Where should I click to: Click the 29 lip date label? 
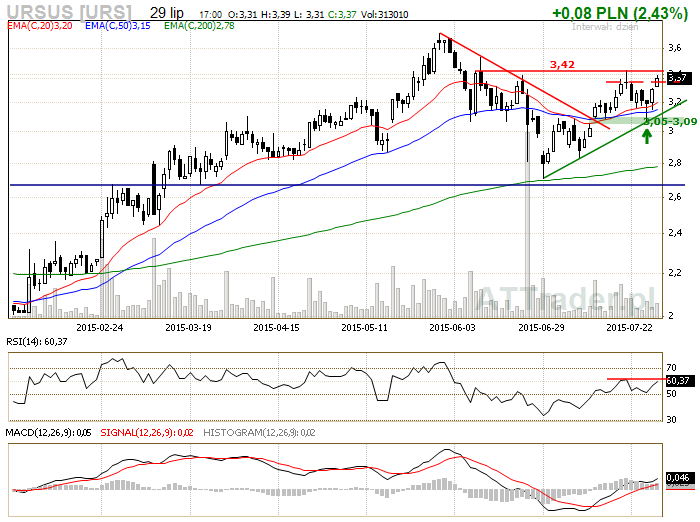[167, 13]
